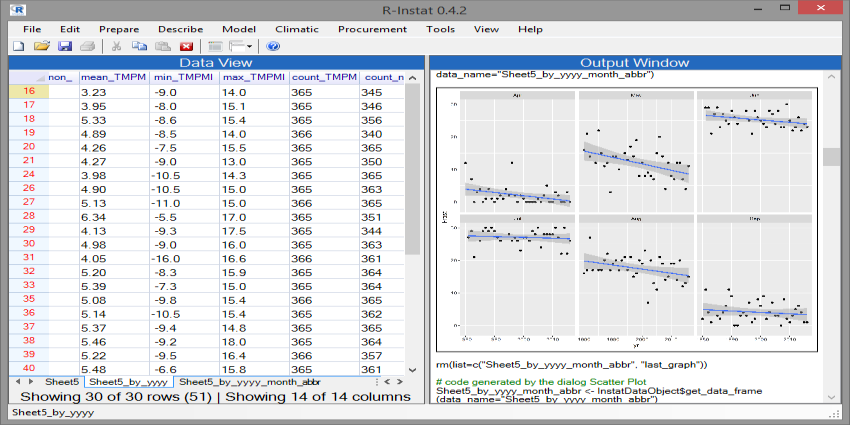The width and height of the screenshot is (850, 425).
Task: Select row header 31
Action: [29, 259]
